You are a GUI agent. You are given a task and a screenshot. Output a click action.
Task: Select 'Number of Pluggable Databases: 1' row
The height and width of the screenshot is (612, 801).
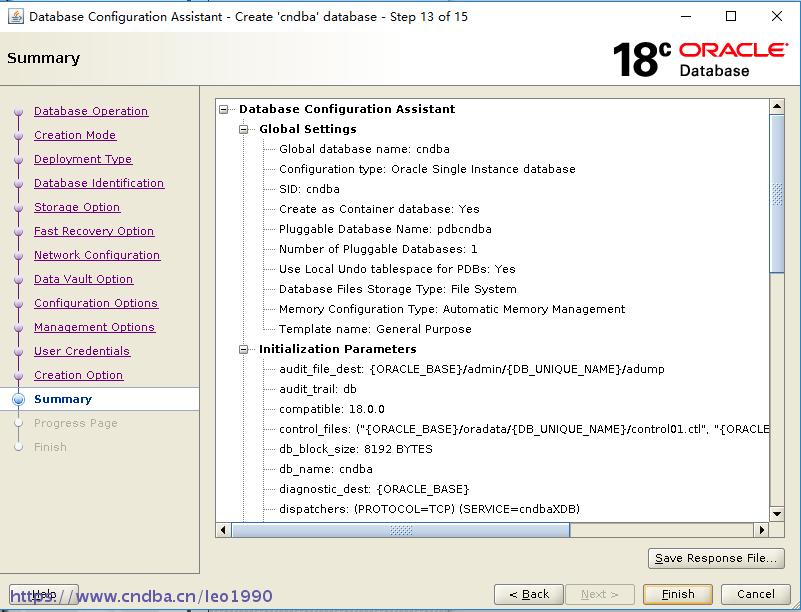(378, 249)
